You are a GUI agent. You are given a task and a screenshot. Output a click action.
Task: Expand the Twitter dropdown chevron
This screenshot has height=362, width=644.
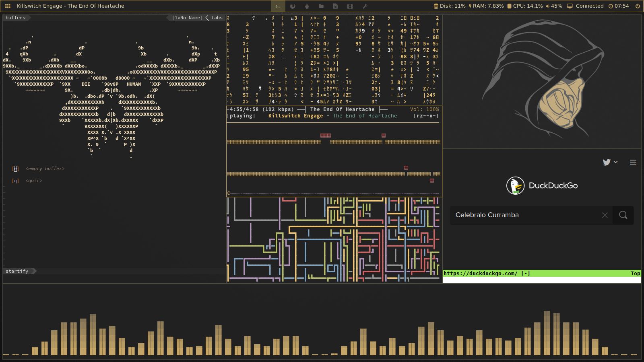pos(615,162)
